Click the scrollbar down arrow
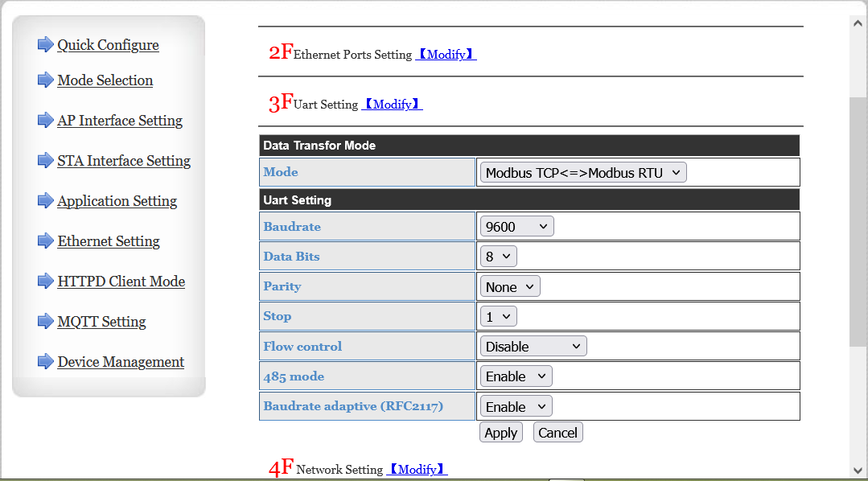 (858, 471)
